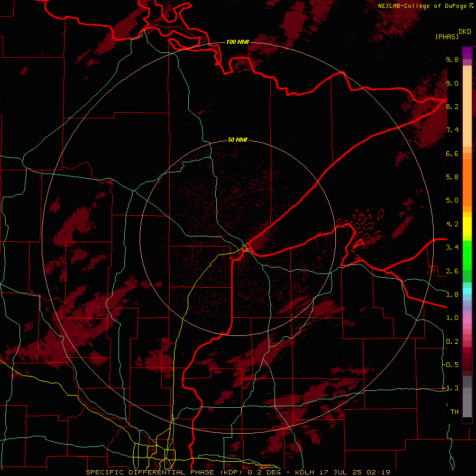Click the 17 JUL 25 02:19 timestamp
Image resolution: width=476 pixels, height=476 pixels.
click(354, 472)
